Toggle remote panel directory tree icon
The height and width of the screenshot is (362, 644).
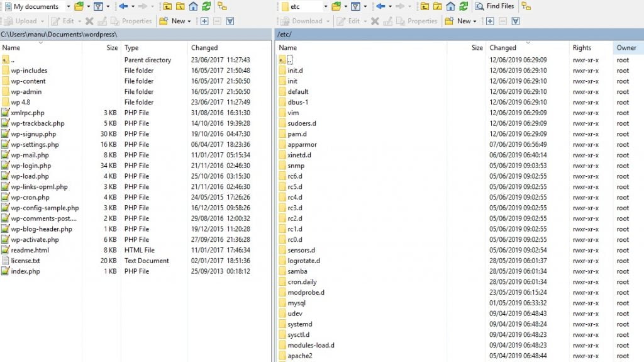coord(526,6)
